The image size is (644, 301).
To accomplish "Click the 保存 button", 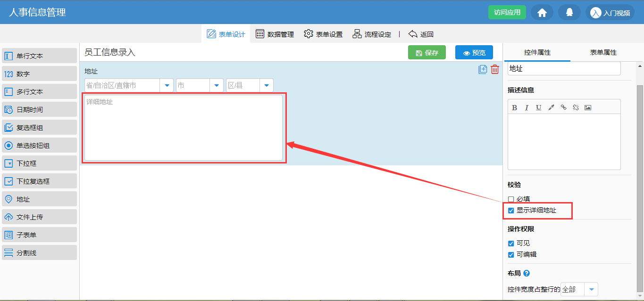I will (x=427, y=53).
